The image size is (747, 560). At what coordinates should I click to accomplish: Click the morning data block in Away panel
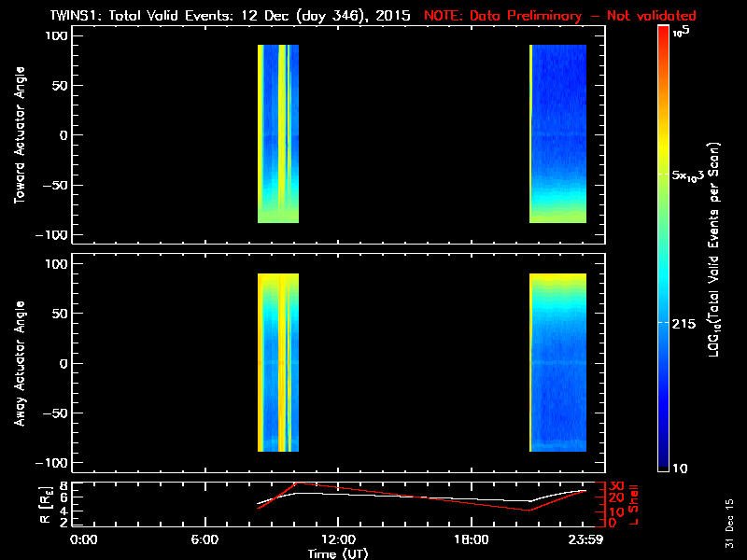coord(277,363)
